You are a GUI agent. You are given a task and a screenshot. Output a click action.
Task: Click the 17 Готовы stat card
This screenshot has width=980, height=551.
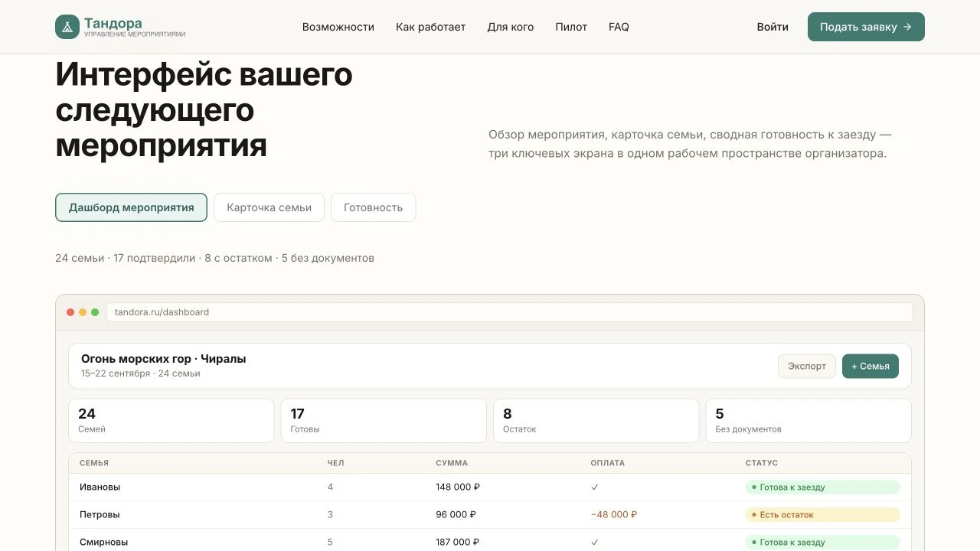[x=384, y=421]
